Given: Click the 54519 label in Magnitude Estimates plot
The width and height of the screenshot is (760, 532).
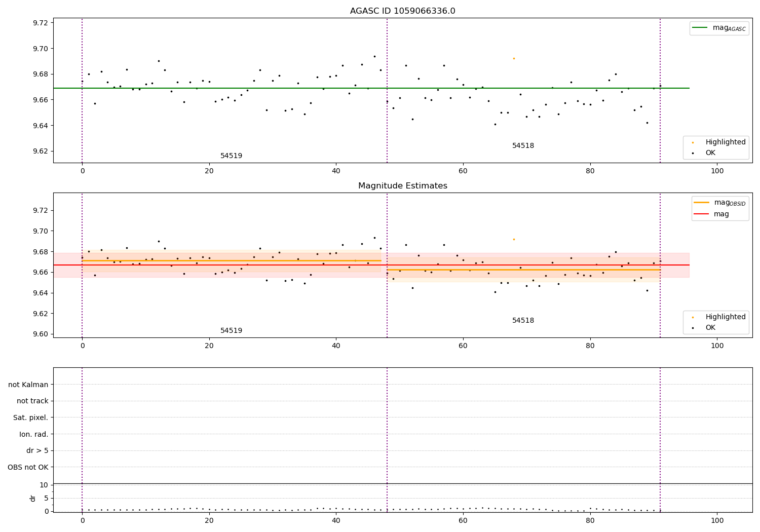Looking at the screenshot, I should click(231, 331).
